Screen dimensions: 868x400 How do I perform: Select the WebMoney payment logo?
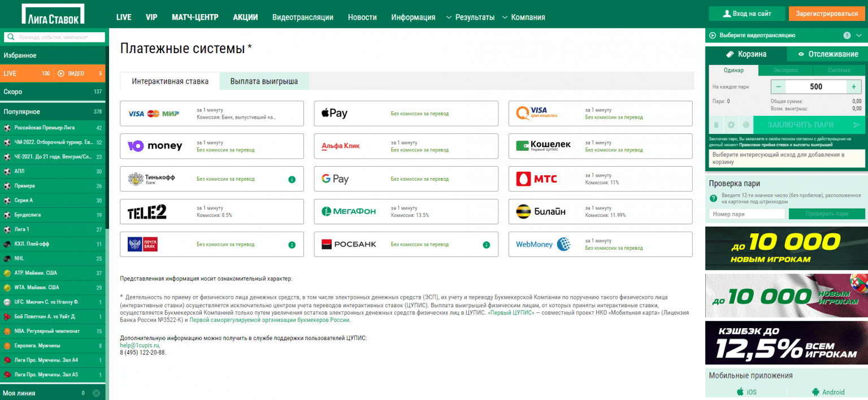pyautogui.click(x=543, y=245)
